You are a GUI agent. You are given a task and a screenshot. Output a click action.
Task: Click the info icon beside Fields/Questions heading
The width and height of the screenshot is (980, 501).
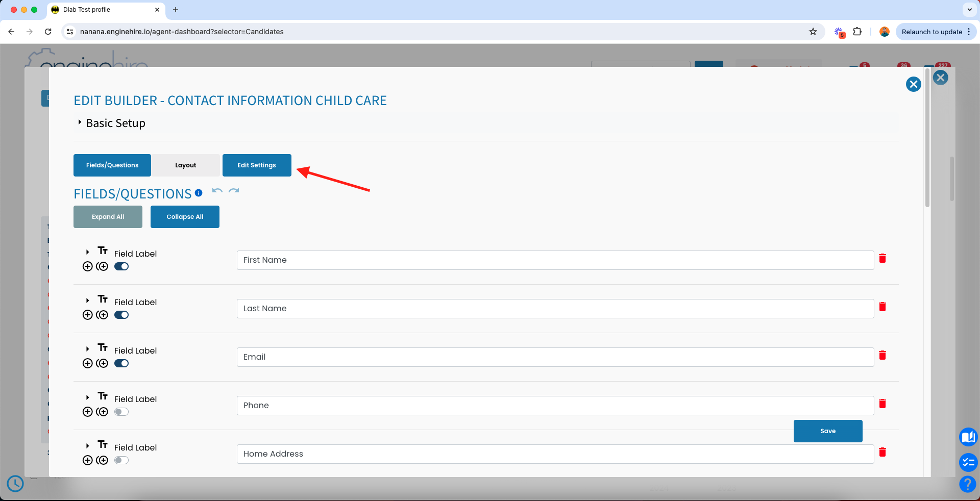pos(199,193)
